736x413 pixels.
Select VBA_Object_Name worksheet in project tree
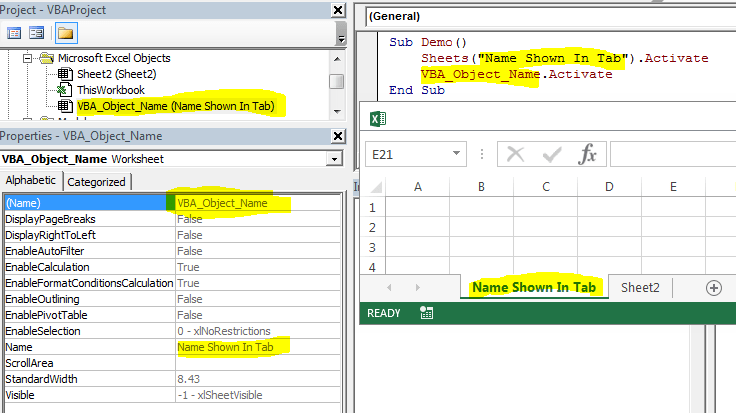click(176, 106)
